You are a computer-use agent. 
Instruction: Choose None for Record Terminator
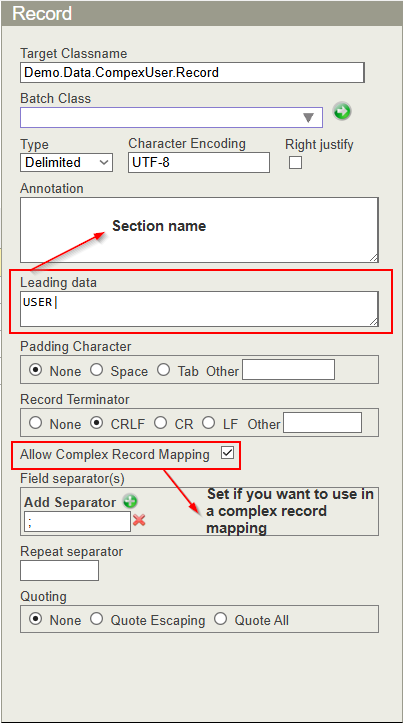click(36, 423)
